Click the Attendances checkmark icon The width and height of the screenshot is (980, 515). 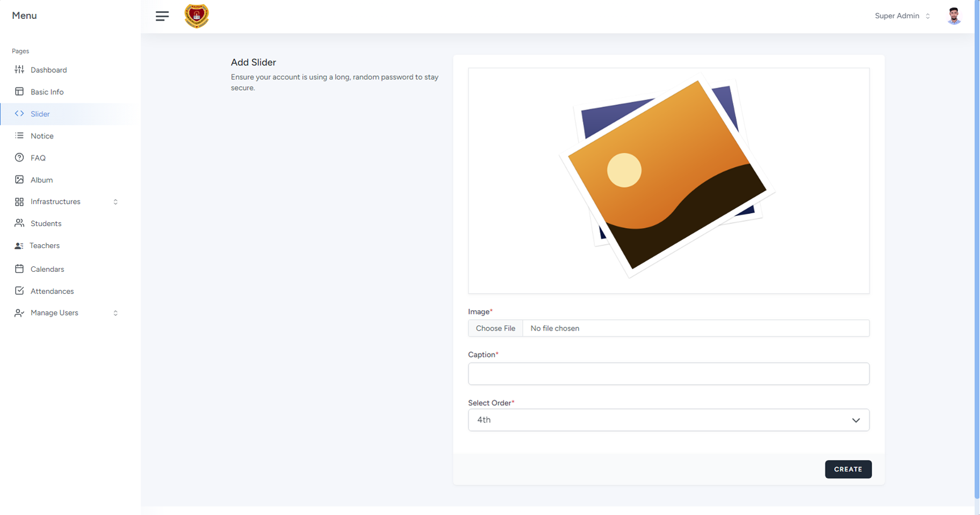(x=19, y=291)
